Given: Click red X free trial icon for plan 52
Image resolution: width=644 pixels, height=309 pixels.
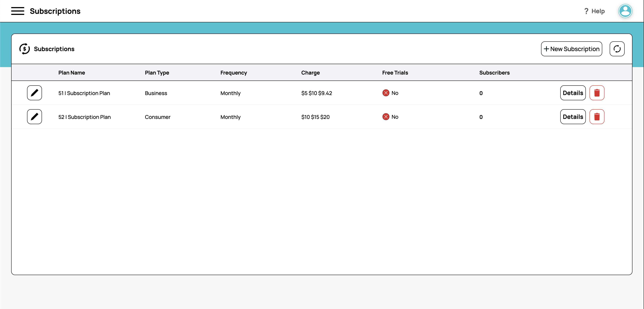Looking at the screenshot, I should pyautogui.click(x=386, y=117).
